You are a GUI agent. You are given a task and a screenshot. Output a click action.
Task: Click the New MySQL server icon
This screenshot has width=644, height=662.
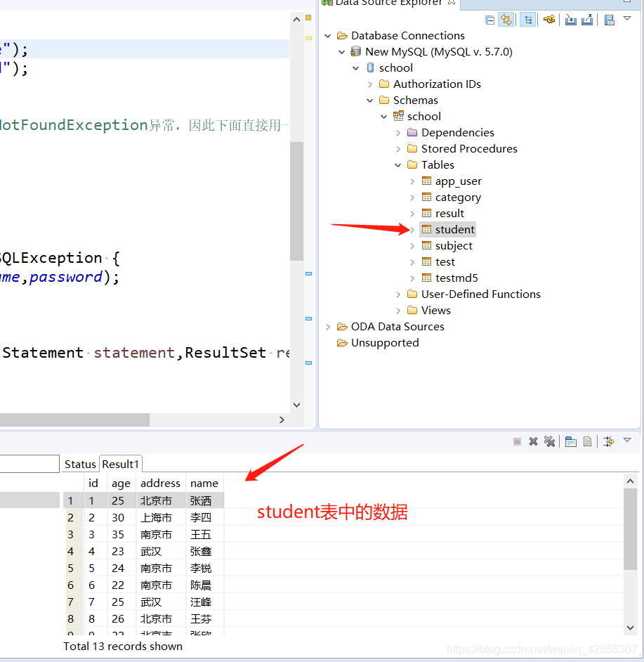pyautogui.click(x=356, y=51)
